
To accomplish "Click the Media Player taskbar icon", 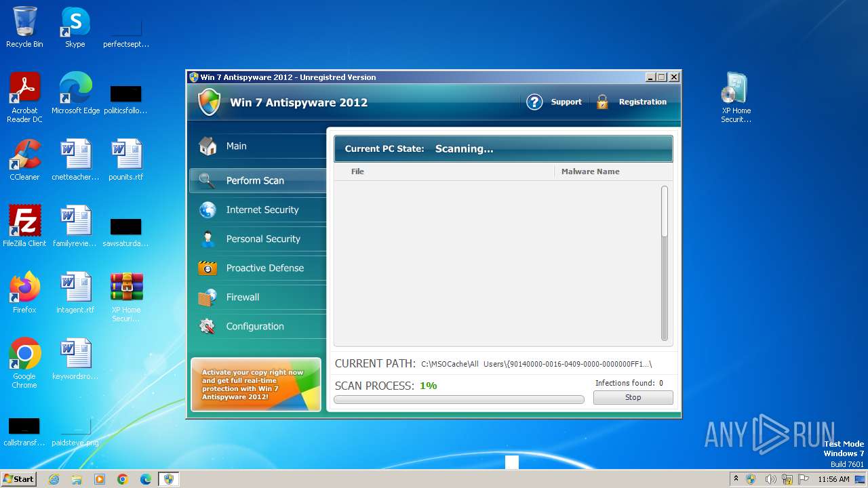I will (100, 479).
